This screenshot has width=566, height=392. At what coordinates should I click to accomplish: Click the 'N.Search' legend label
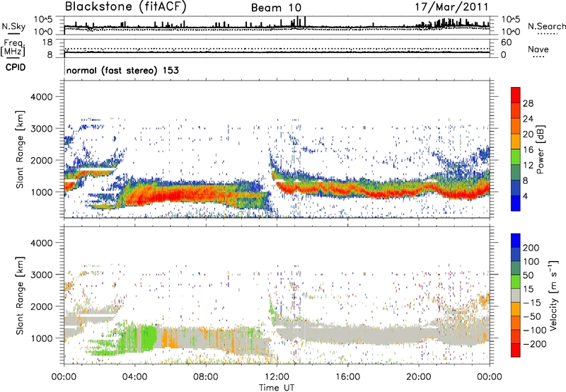(546, 26)
